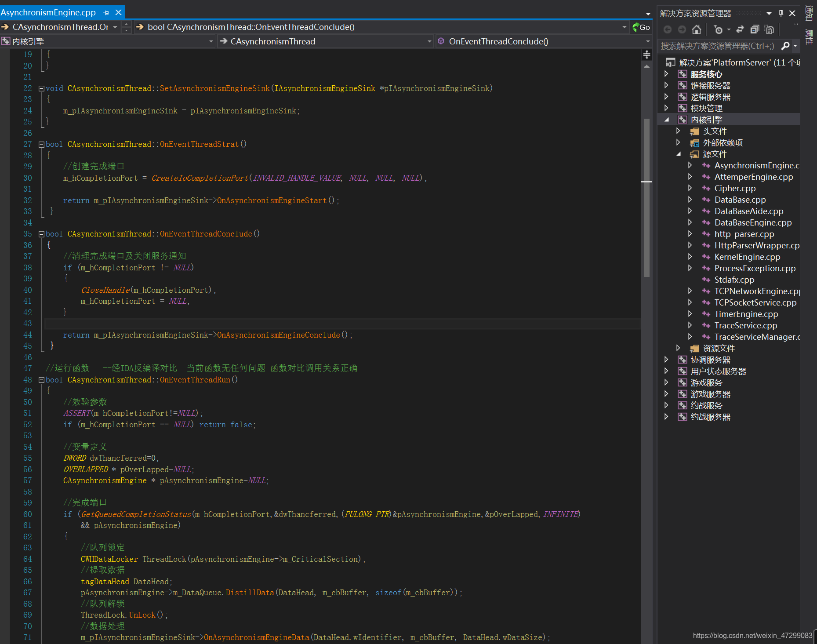The image size is (817, 644).
Task: Collapse the 源文件 folder node
Action: point(679,154)
